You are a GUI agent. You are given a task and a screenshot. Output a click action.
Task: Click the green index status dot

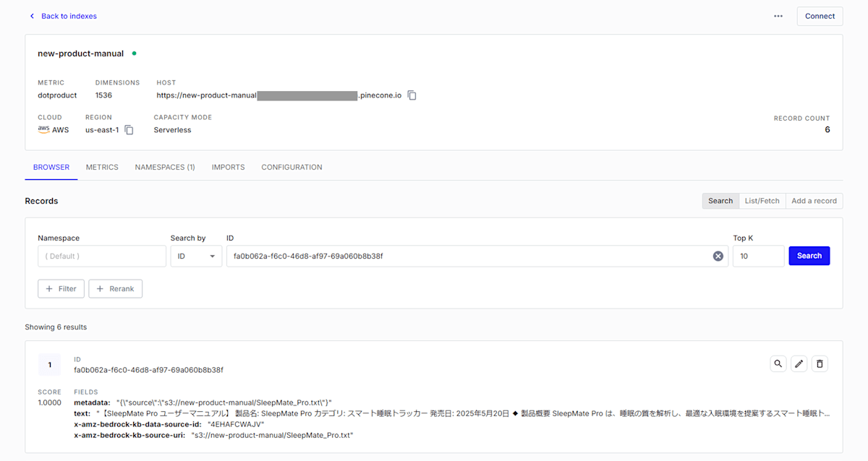134,53
